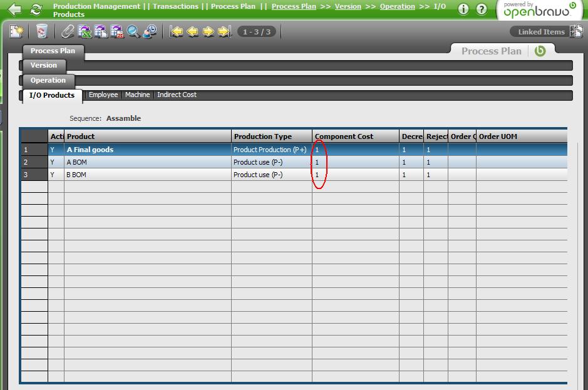Viewport: 588px width, 390px height.
Task: Select the I/O Products tab
Action: tap(52, 95)
